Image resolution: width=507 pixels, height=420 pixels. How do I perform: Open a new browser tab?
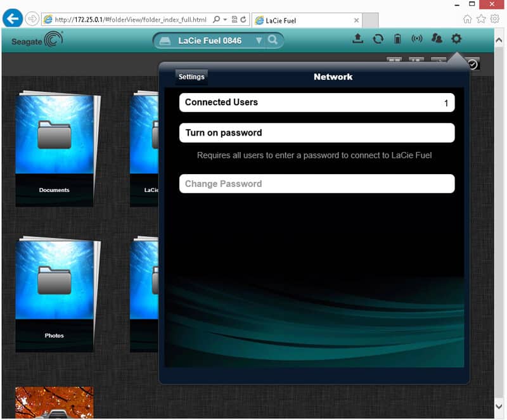point(370,20)
